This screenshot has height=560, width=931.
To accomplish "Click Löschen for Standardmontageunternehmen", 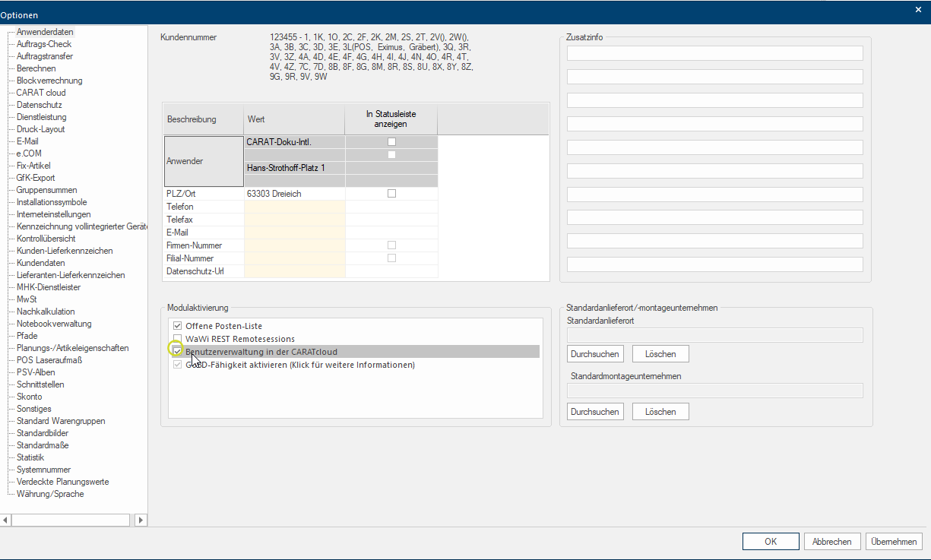I will 660,412.
